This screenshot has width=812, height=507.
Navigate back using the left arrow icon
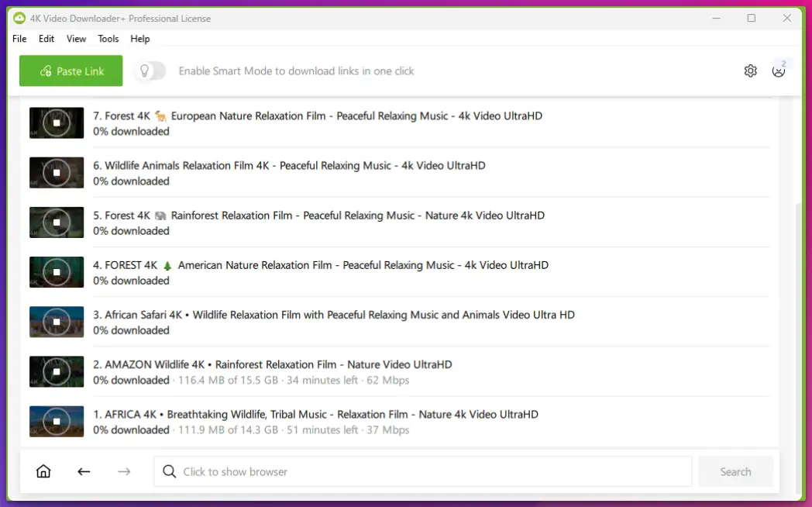[x=84, y=471]
